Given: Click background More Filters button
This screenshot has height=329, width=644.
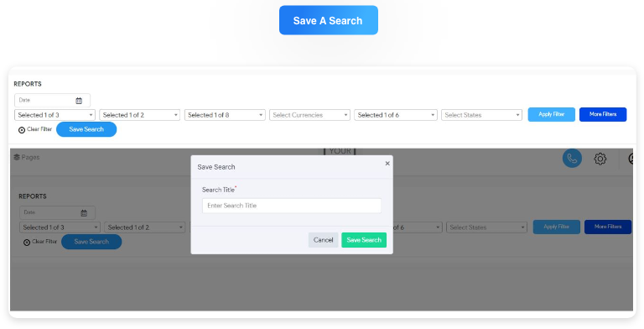Looking at the screenshot, I should coord(608,227).
